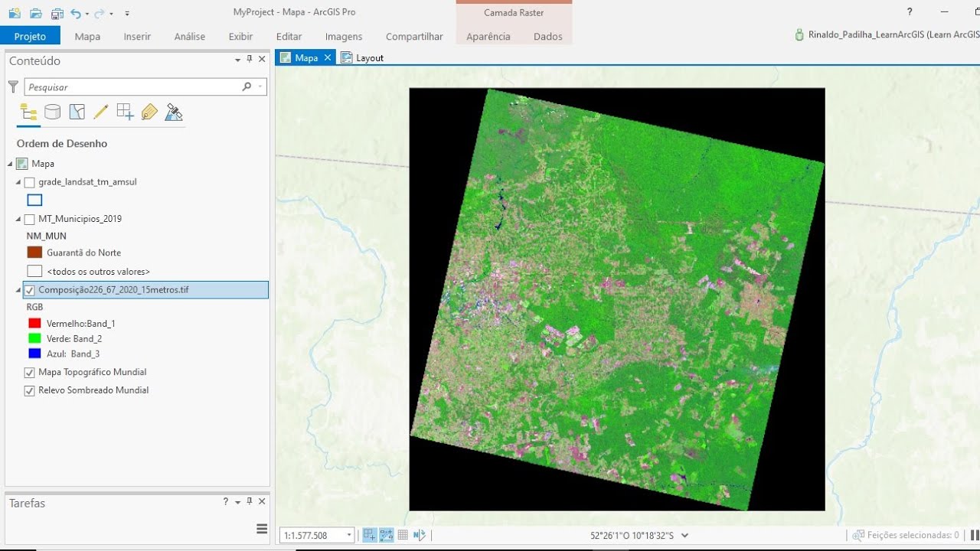The image size is (980, 551).
Task: Toggle the grid button in map status bar
Action: tap(403, 535)
